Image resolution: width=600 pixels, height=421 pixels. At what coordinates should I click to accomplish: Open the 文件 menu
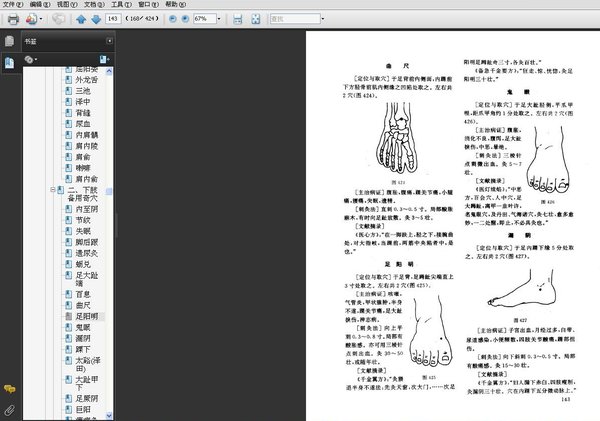pyautogui.click(x=13, y=4)
